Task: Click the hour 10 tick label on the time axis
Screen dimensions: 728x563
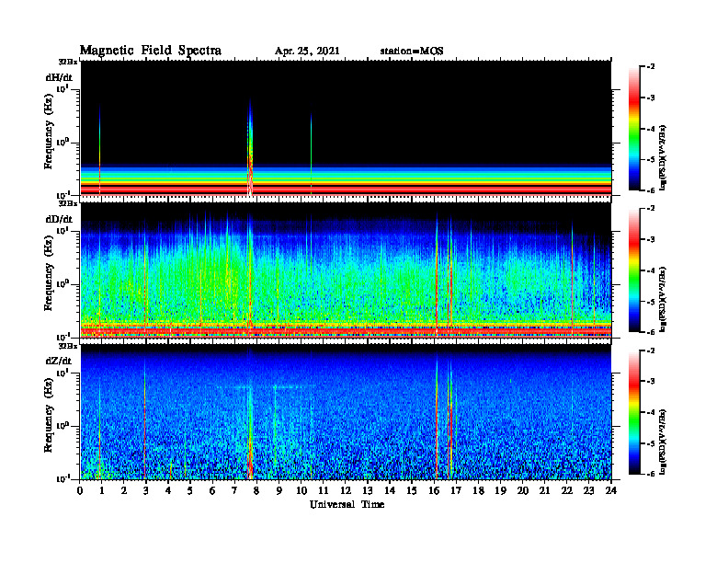Action: tap(301, 490)
